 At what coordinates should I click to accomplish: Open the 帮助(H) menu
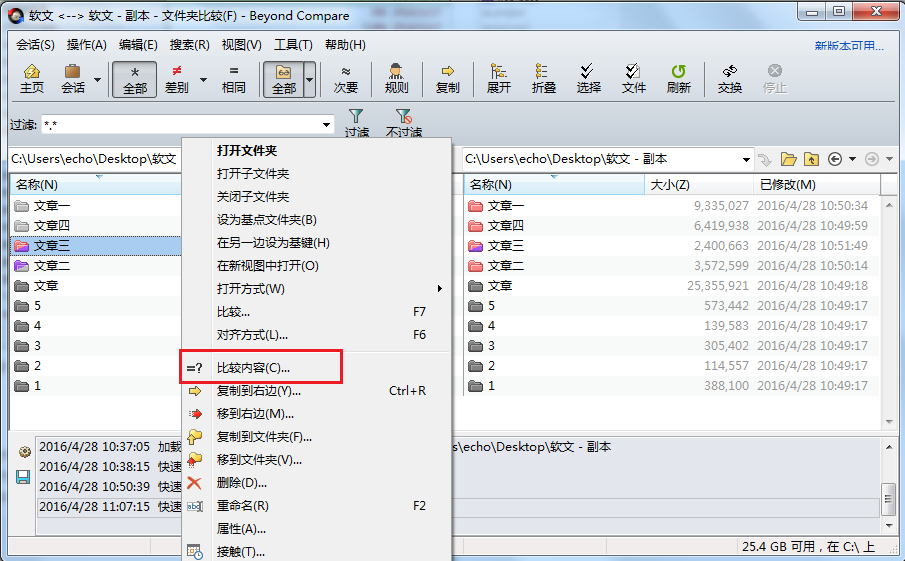click(345, 45)
